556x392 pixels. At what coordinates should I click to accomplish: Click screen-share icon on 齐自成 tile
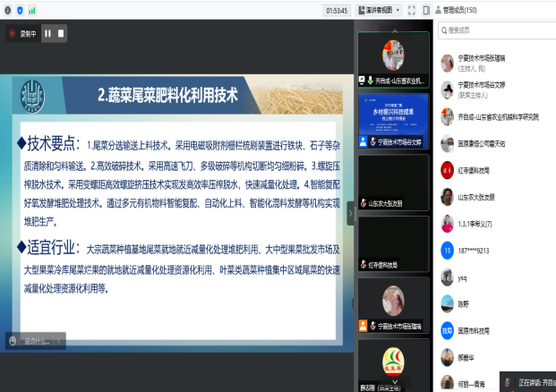362,81
